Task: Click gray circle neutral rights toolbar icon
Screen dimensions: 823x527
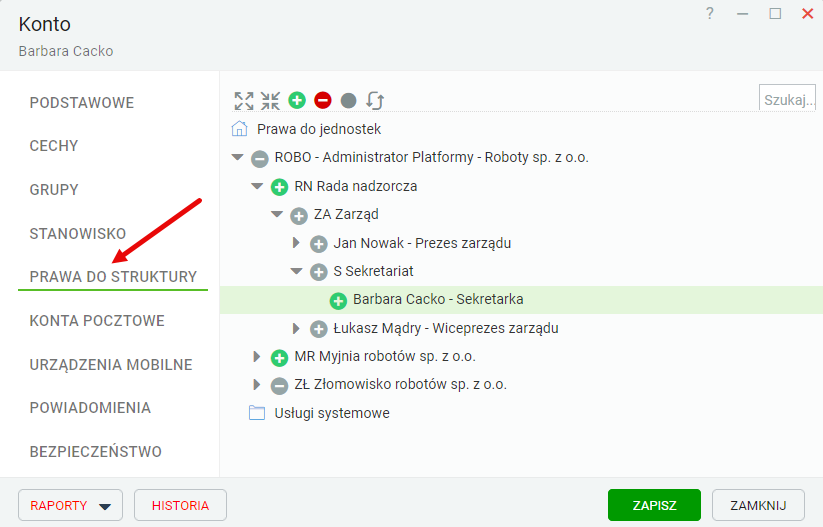Action: 349,100
